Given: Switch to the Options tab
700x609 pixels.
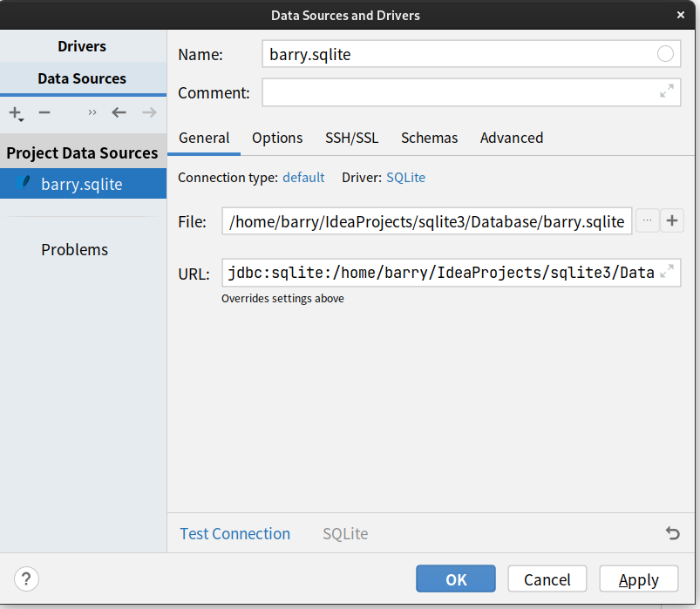Looking at the screenshot, I should (x=277, y=138).
